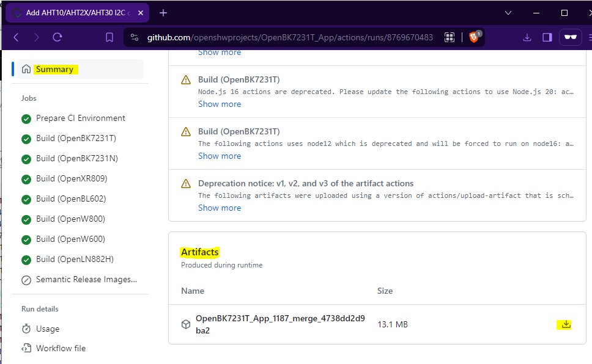Viewport: 592px width, 364px height.
Task: Download the OpenBK7231T_App artifact via download icon
Action: (x=566, y=324)
